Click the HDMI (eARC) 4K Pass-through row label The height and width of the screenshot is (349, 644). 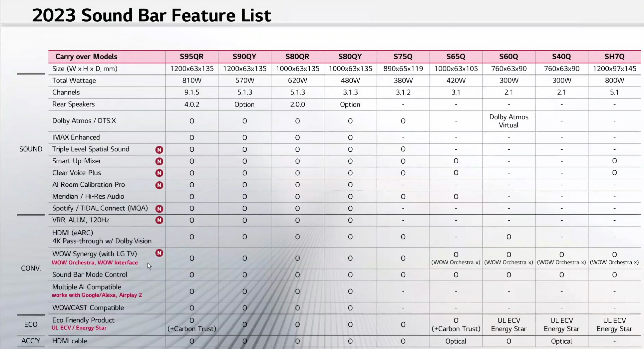coord(102,237)
